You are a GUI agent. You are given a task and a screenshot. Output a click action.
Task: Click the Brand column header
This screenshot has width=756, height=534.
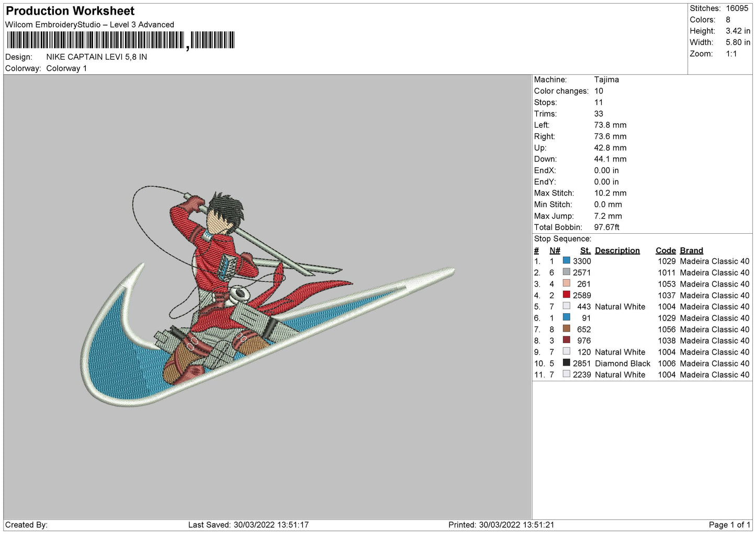(x=691, y=251)
